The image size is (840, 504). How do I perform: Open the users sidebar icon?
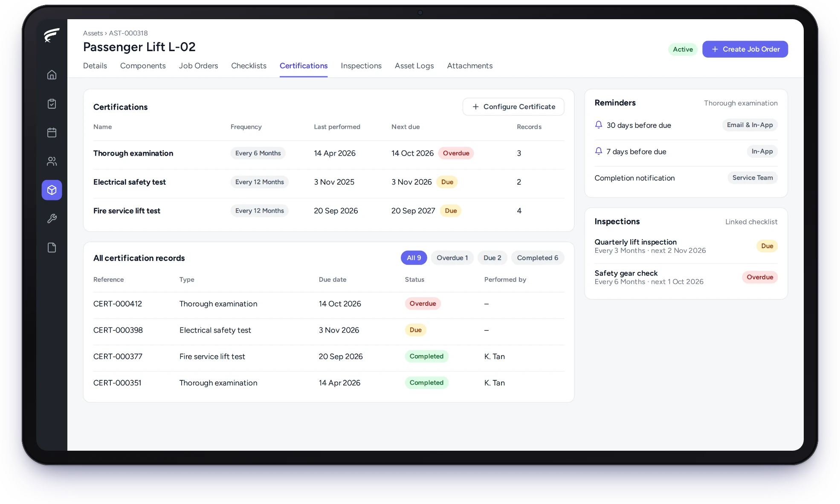52,161
